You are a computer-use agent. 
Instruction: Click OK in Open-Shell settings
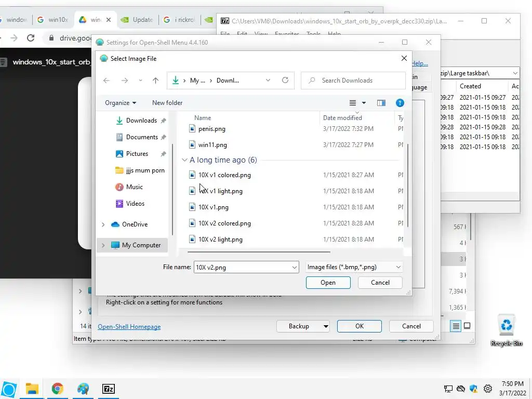coord(360,326)
